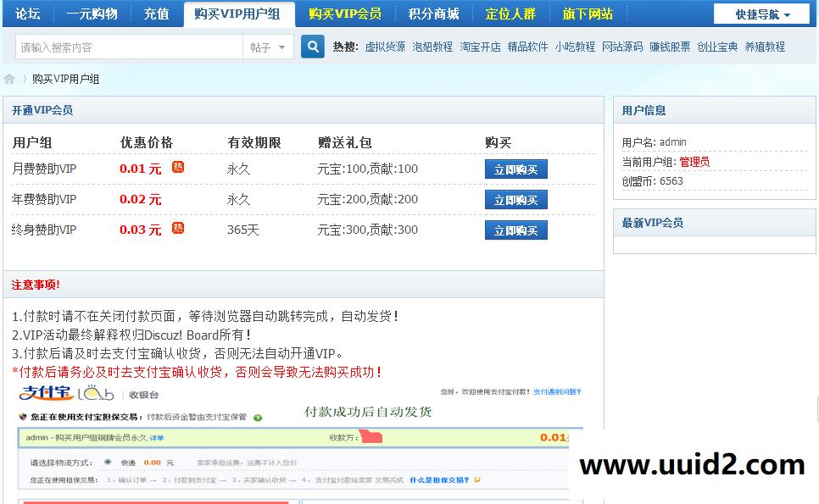Viewport: 819px width, 504px height.
Task: Switch to the 购买VIP会员 tab
Action: (344, 14)
